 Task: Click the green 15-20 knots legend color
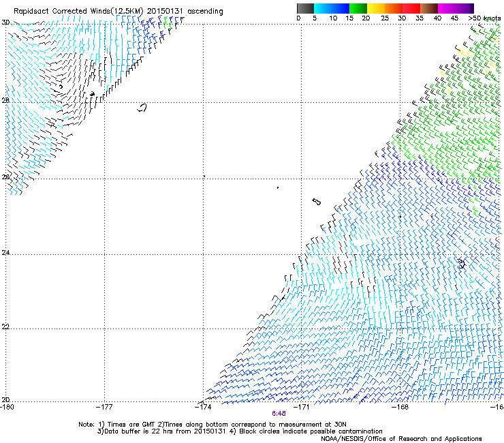(x=358, y=8)
